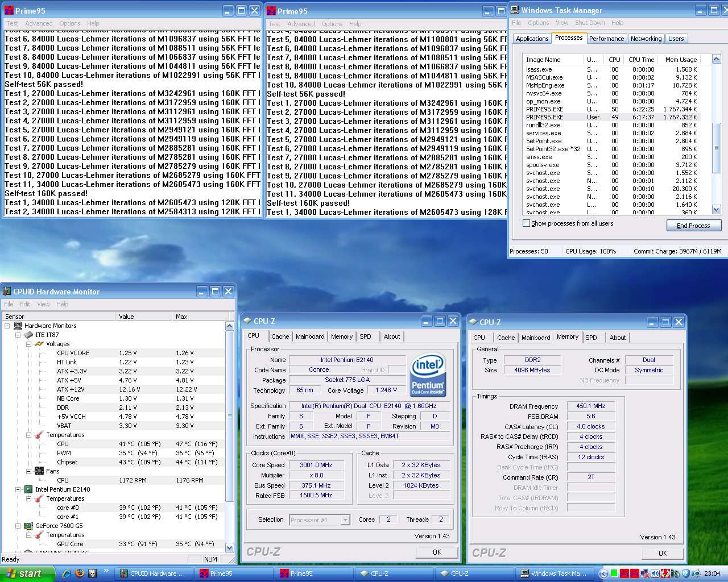The height and width of the screenshot is (582, 728).
Task: Enable Show processes from all users
Action: coord(526,223)
